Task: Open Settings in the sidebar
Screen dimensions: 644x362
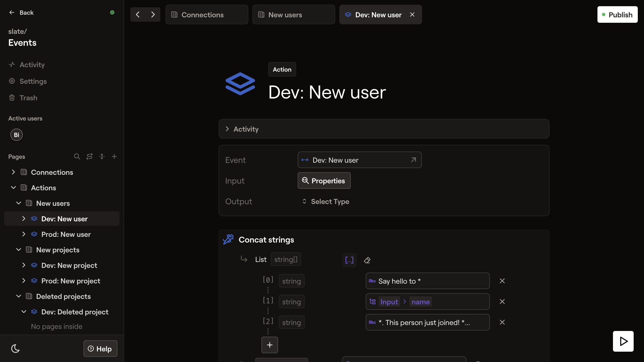Action: click(28, 81)
